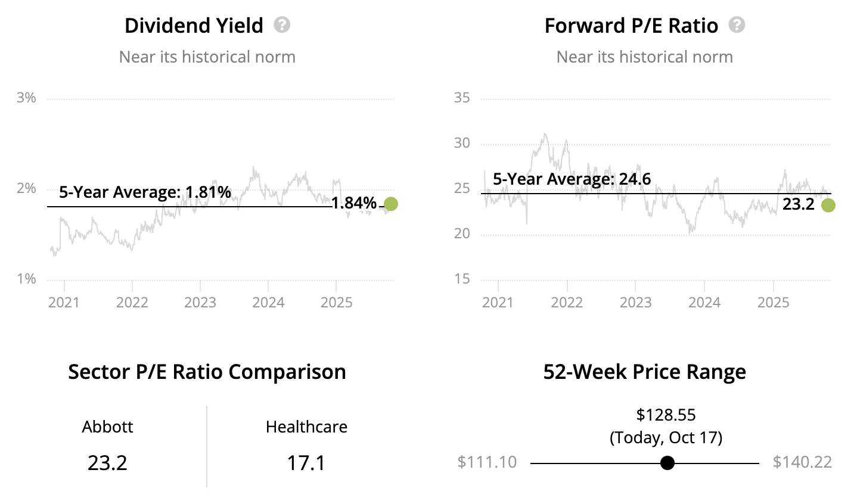Click the $140.22 52-week high price

click(802, 462)
